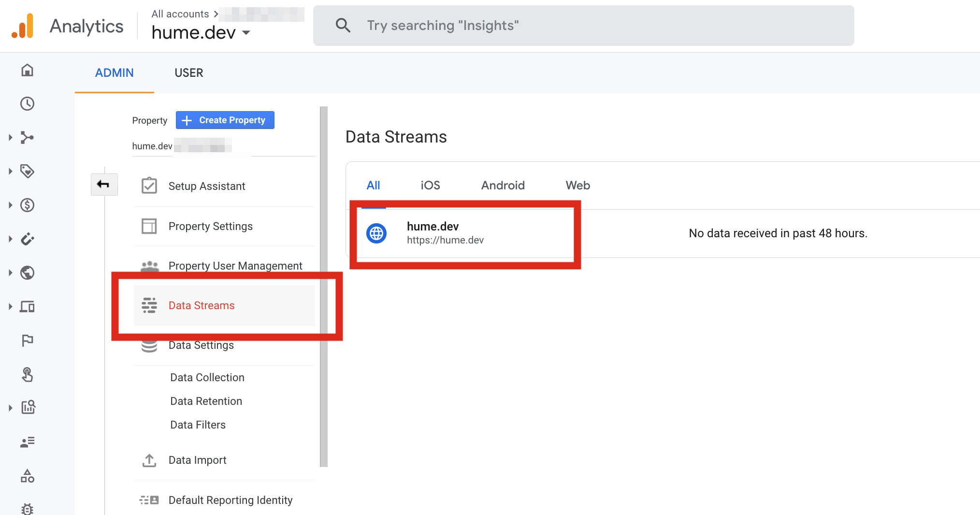Click the Conversions flag icon
980x515 pixels.
pyautogui.click(x=27, y=341)
